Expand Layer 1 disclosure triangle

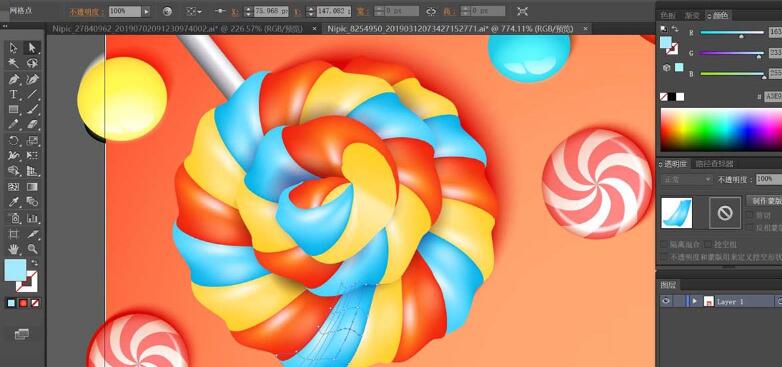coord(694,301)
